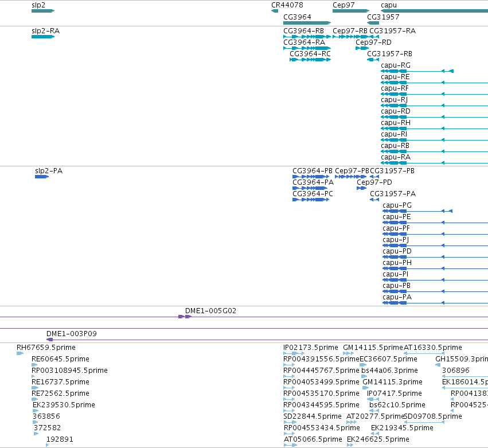
Task: Select EST RE60645.5prime
Action: click(x=34, y=365)
